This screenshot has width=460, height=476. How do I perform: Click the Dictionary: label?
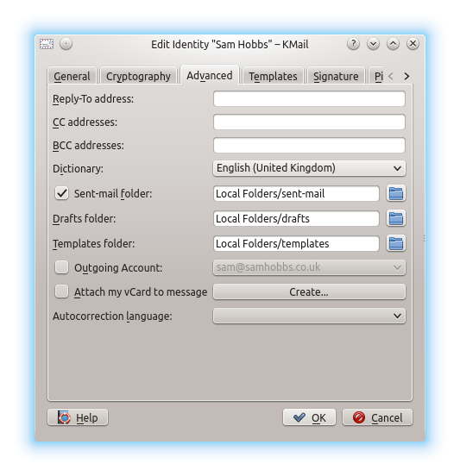click(x=78, y=168)
